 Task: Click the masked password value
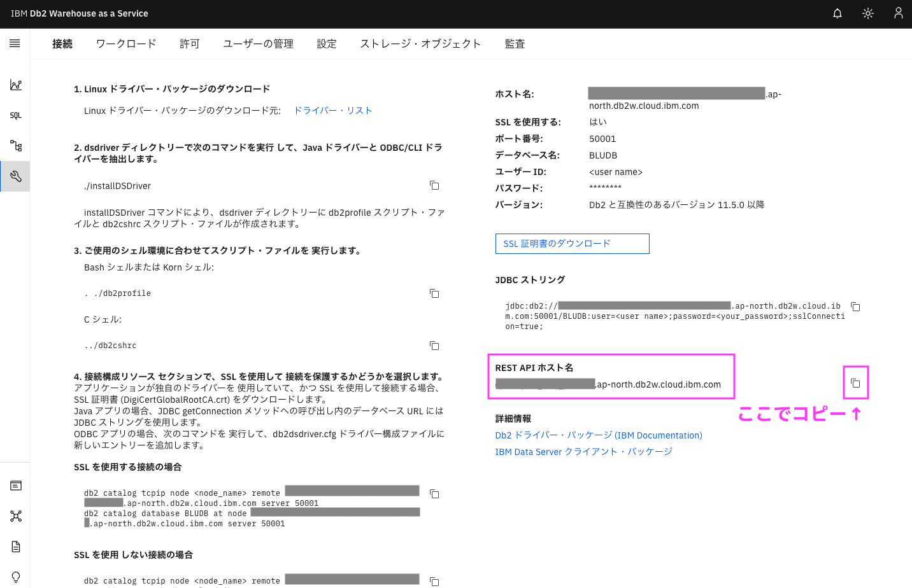click(x=605, y=188)
